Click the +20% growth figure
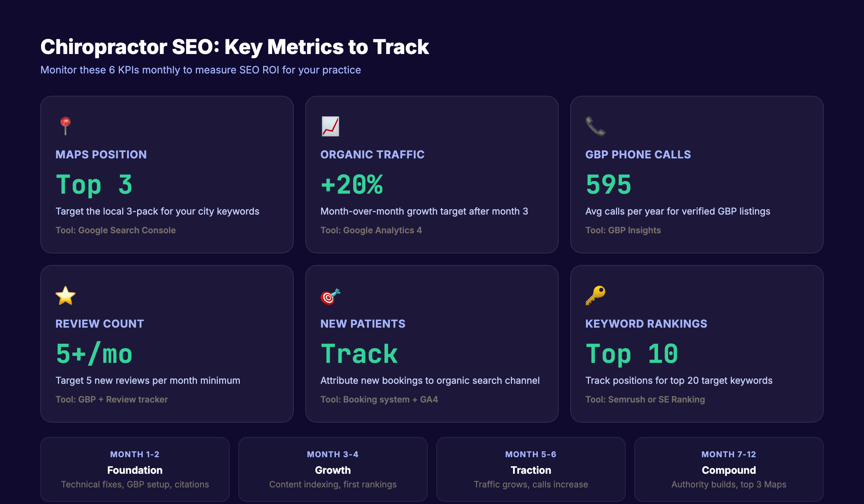864x504 pixels. [352, 185]
